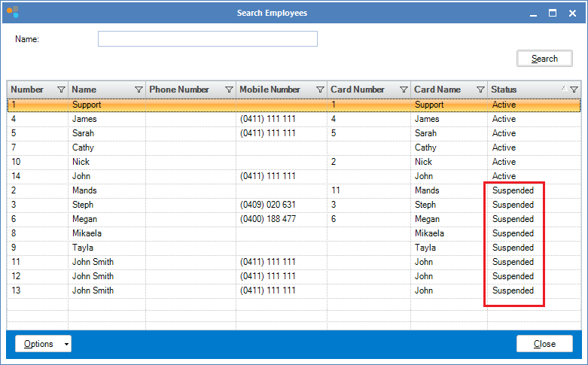Click the Close button at bottom

(544, 344)
